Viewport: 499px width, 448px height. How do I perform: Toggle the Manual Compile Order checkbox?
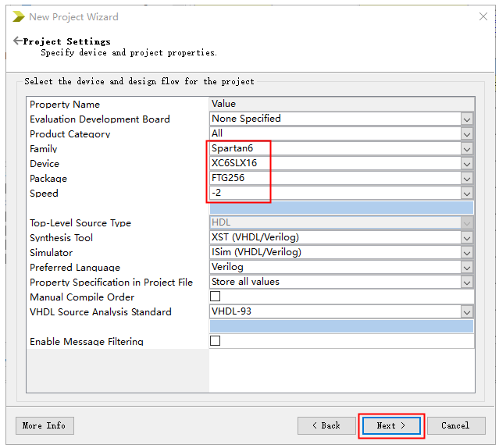click(x=216, y=297)
